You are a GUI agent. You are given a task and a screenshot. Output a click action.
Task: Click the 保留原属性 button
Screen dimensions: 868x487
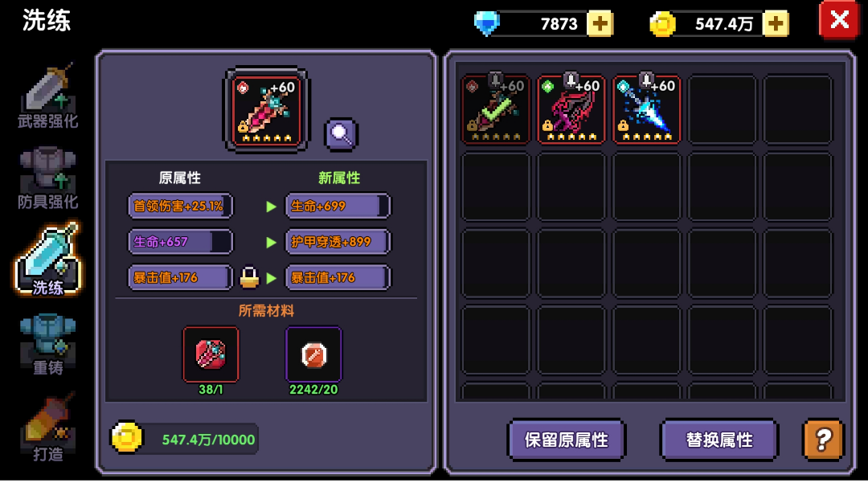(x=567, y=440)
